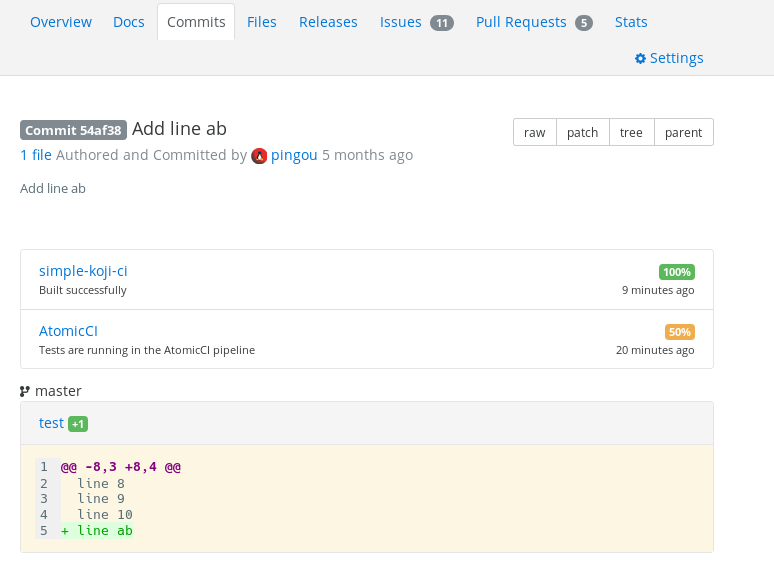
Task: Click the orange 50% status badge
Action: tap(679, 332)
